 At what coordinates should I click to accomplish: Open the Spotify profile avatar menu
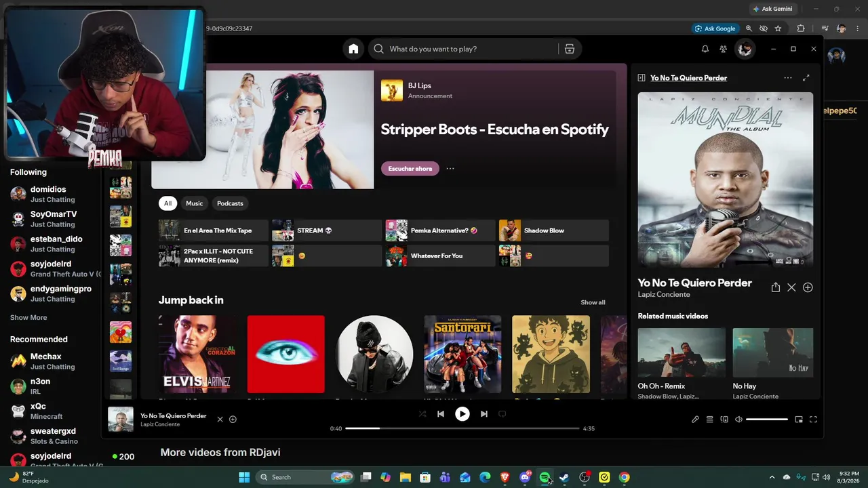(x=745, y=49)
